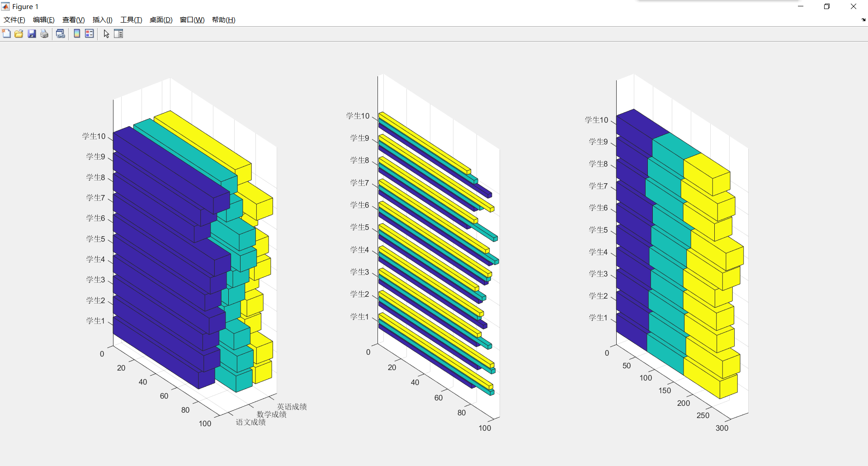Open the 窗口(W) menu

click(192, 20)
